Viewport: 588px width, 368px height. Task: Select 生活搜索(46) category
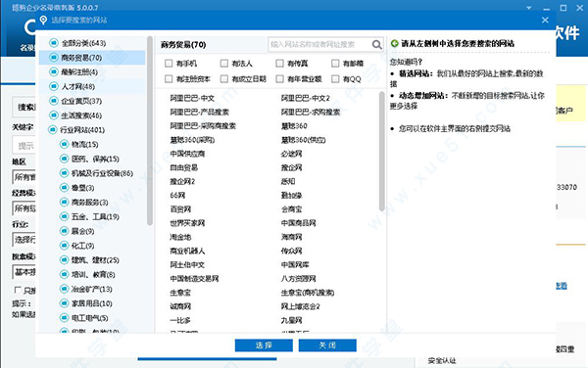click(81, 115)
